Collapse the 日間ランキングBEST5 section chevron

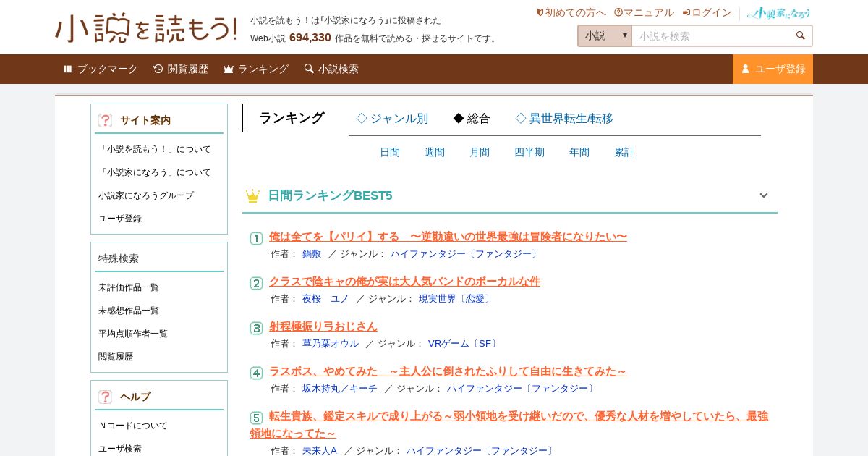(x=763, y=195)
